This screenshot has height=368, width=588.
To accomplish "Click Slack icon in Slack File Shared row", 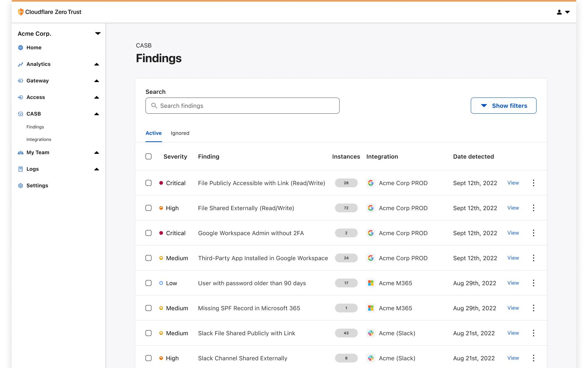I will [371, 333].
